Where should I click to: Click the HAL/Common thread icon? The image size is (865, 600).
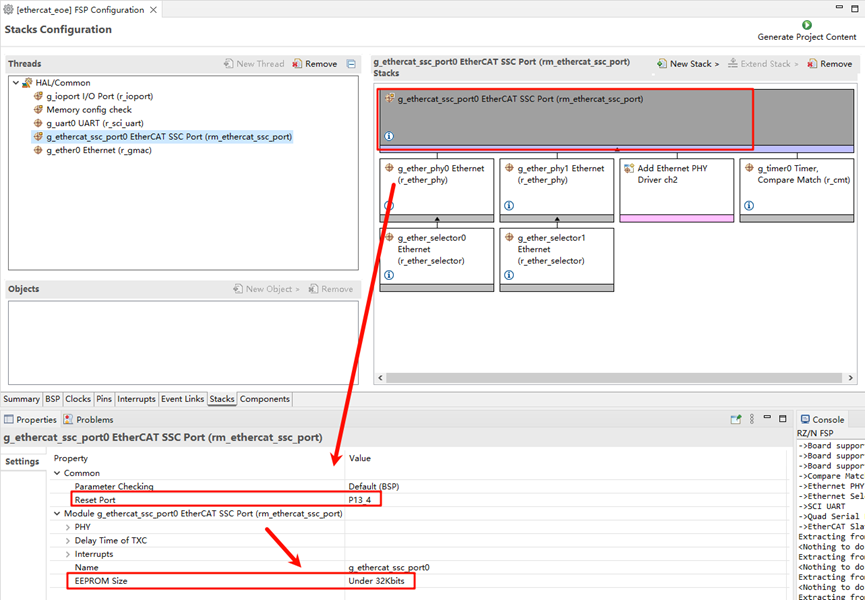27,83
